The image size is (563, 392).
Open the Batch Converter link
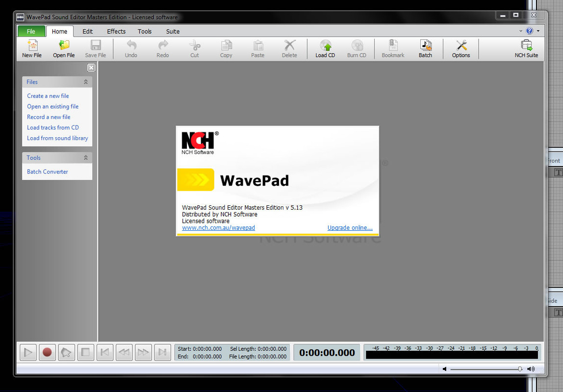[48, 171]
